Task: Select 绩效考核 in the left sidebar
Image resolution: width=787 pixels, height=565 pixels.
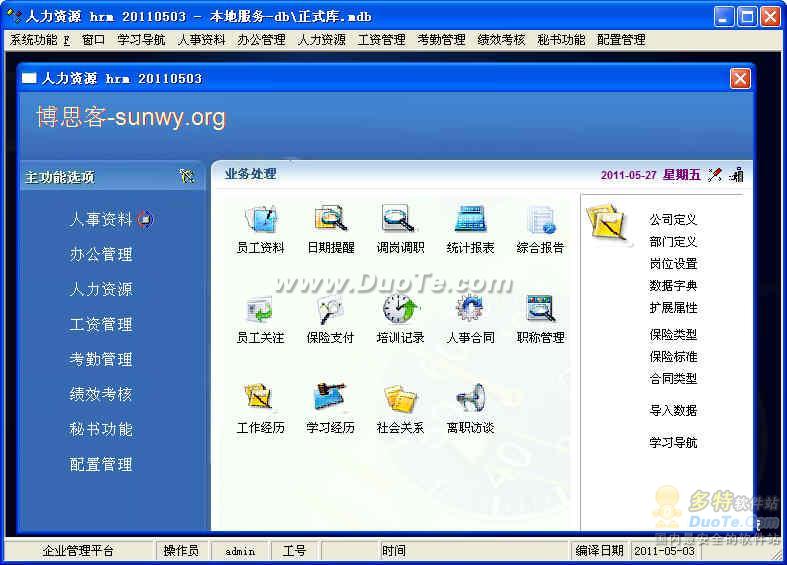Action: 101,394
